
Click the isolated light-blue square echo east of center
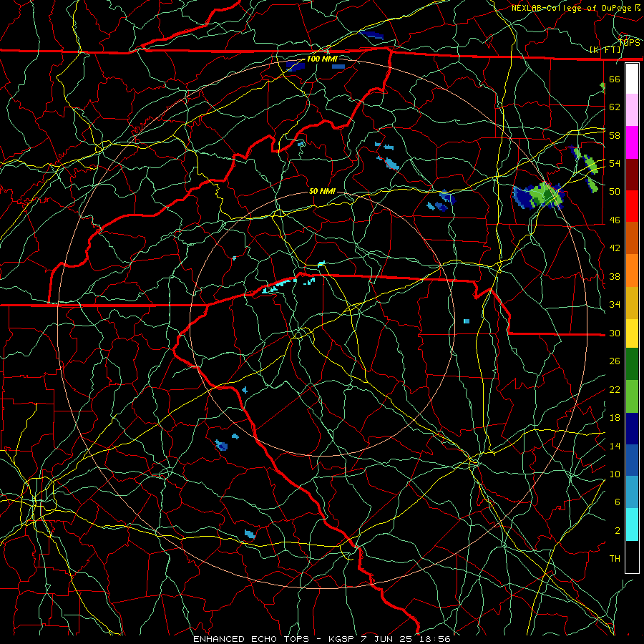[x=466, y=321]
